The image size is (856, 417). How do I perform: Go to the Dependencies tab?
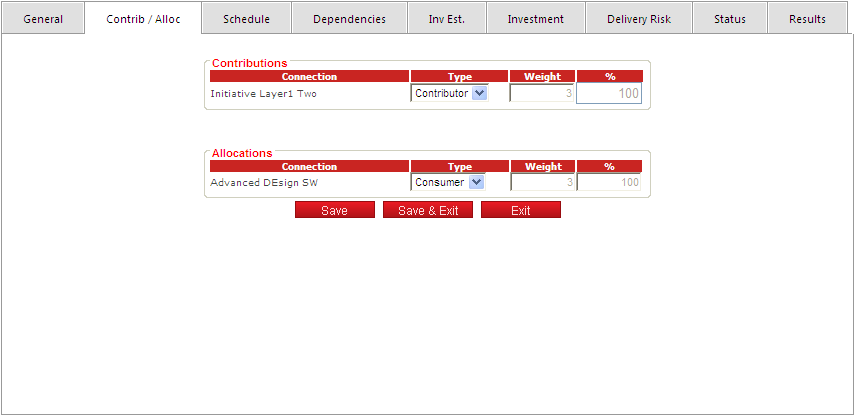tap(349, 19)
